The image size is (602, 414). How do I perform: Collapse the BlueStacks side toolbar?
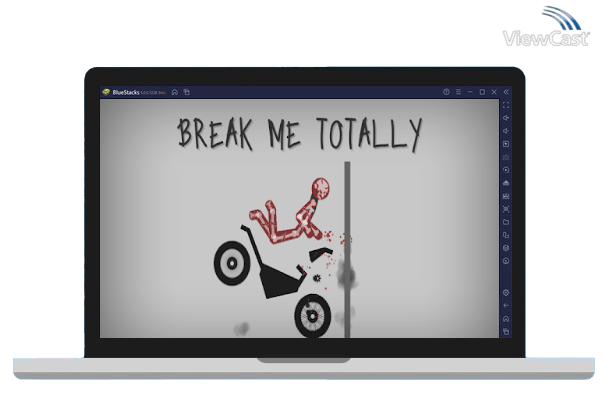(x=506, y=92)
